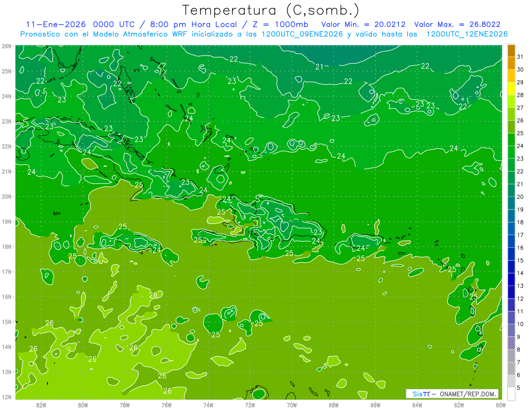Screen dimensions: 532x411
Task: Click the "15N" latitude axis label
Action: 7,322
